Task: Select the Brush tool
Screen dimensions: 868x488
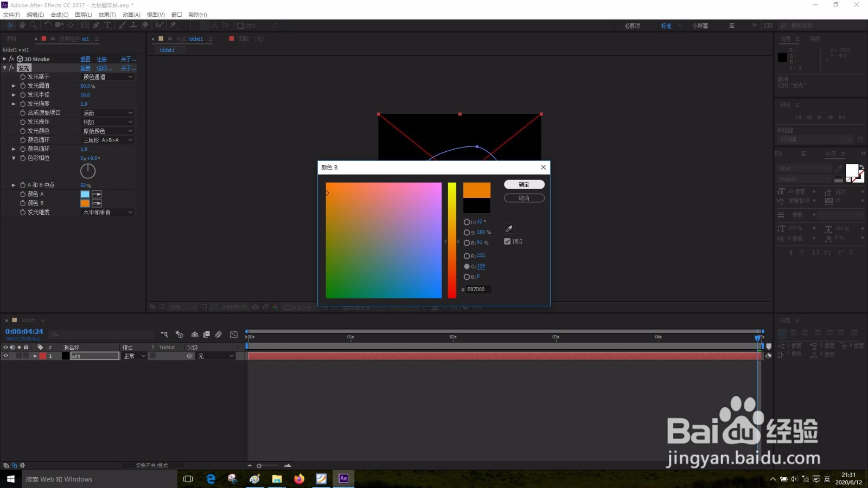Action: tap(122, 25)
